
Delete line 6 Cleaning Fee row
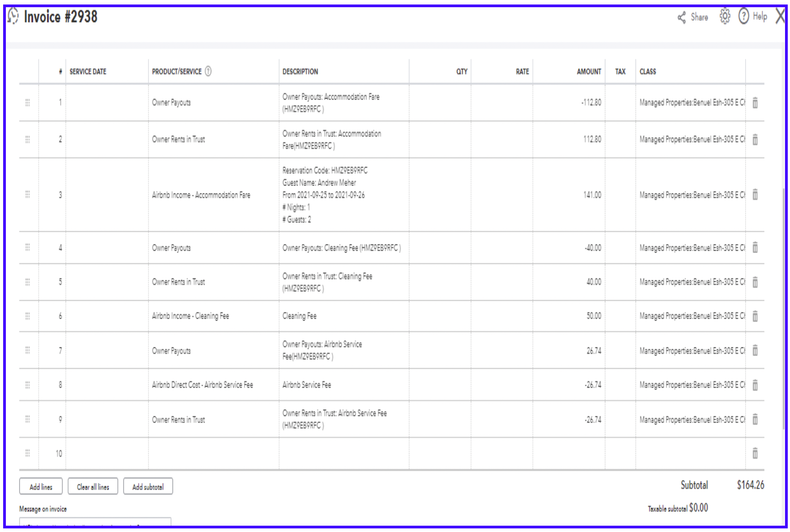pyautogui.click(x=755, y=316)
